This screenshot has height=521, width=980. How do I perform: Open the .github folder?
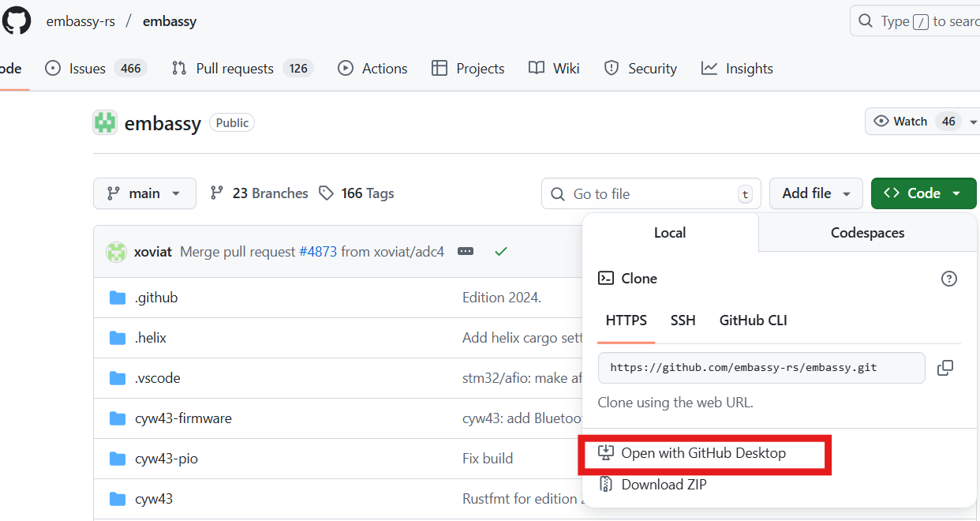click(155, 298)
